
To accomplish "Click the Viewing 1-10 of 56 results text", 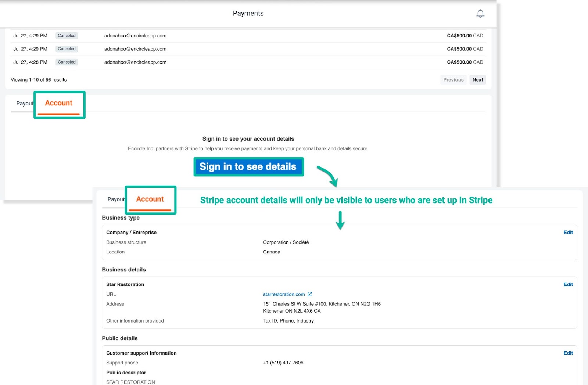I will (x=39, y=80).
